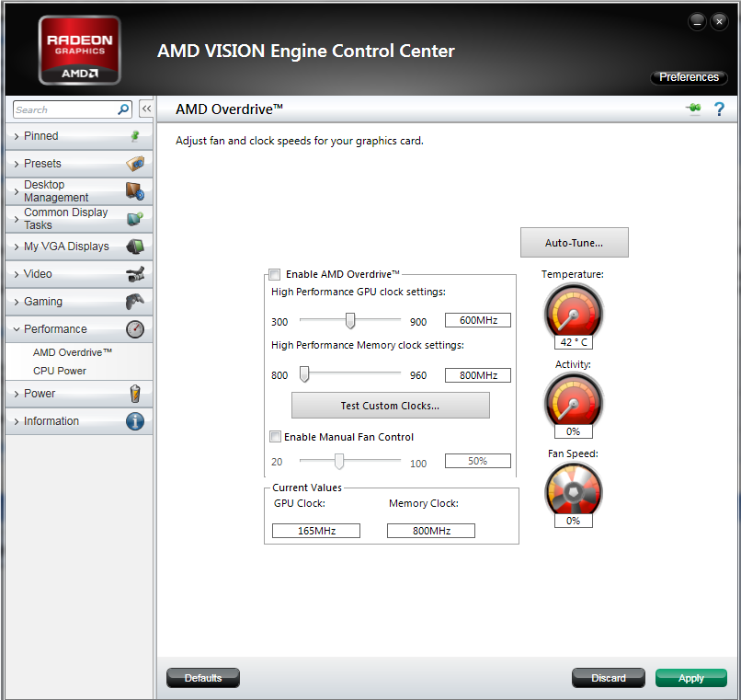Pin this page using the green pushpin icon
741x700 pixels.
coord(693,109)
